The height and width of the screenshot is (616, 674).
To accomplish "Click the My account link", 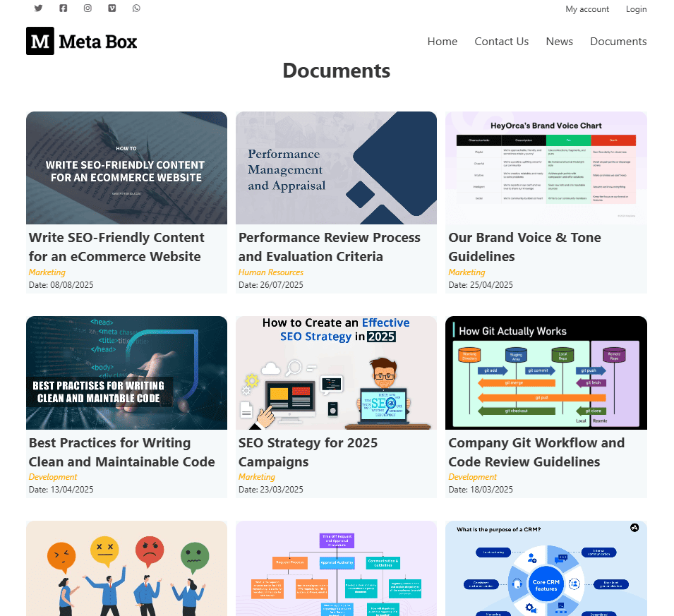I will coord(586,9).
